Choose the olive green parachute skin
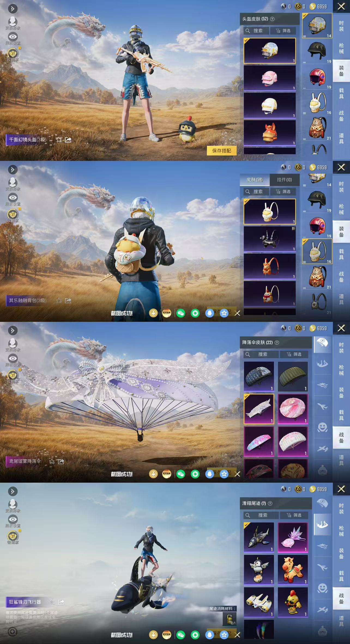350x644 pixels. coord(293,377)
